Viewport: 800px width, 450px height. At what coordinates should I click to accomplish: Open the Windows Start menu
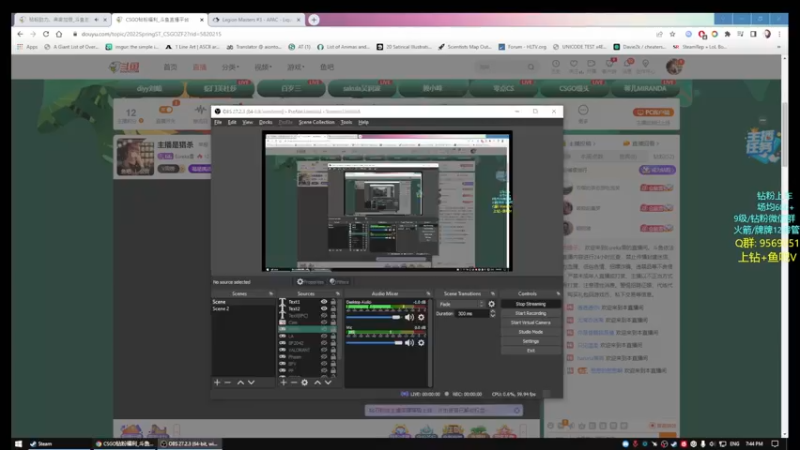coord(18,443)
